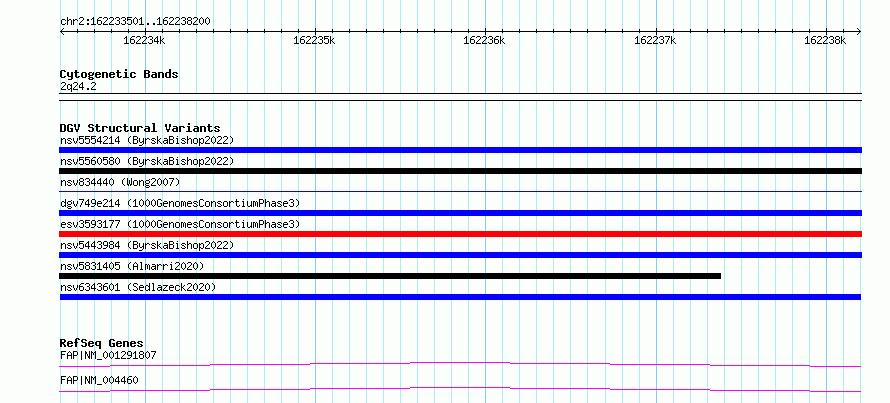Select the shorter black bar under nsv5831405
Screen dimensions: 890x403
coord(390,276)
